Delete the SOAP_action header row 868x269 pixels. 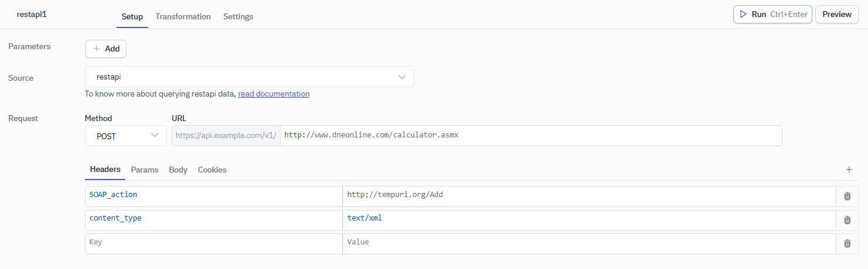(847, 196)
